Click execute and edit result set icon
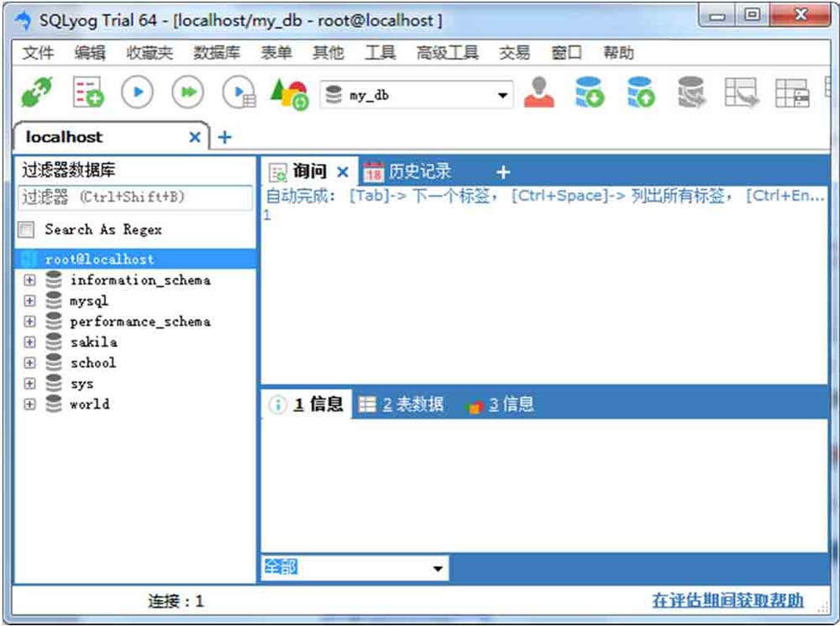The width and height of the screenshot is (840, 626). (239, 92)
